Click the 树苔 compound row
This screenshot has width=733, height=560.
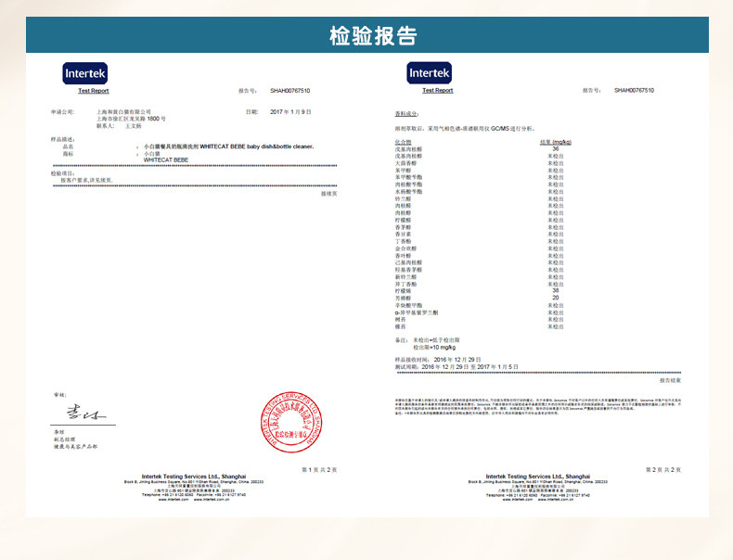(x=479, y=320)
